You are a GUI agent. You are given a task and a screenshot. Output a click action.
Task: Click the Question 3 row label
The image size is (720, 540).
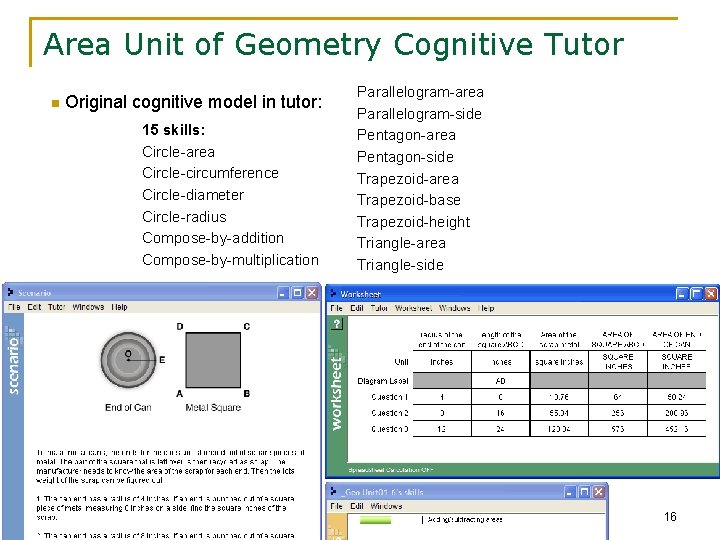tap(390, 429)
